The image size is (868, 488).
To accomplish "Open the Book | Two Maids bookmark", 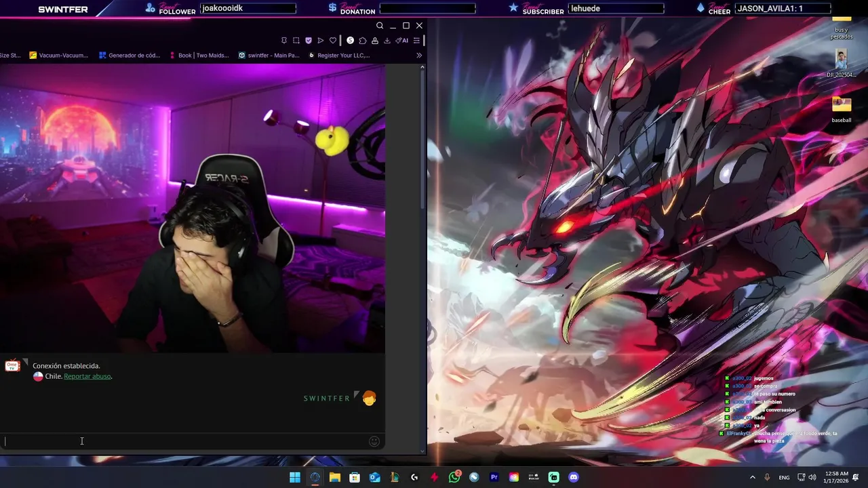I will coord(199,56).
